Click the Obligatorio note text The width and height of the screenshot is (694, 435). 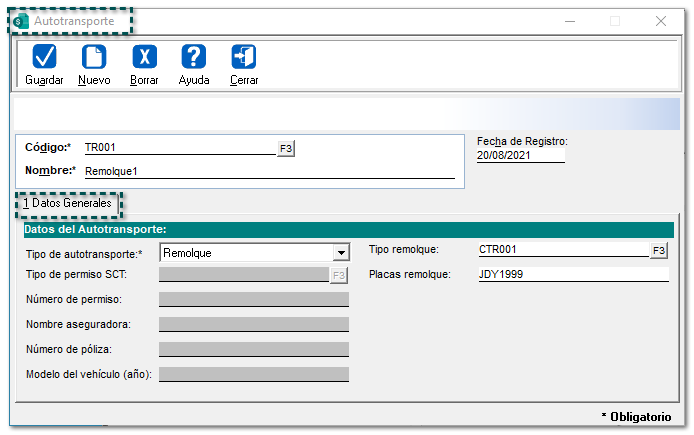click(x=636, y=417)
